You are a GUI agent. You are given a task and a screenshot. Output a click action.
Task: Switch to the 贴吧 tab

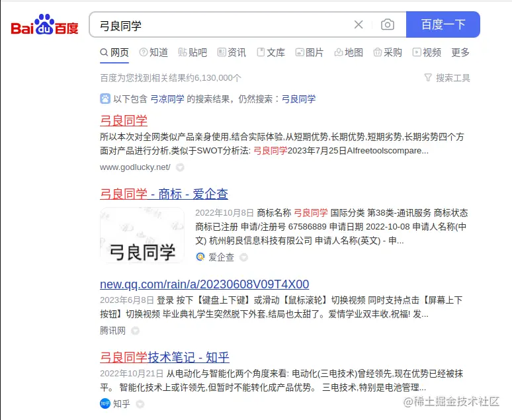[x=192, y=52]
